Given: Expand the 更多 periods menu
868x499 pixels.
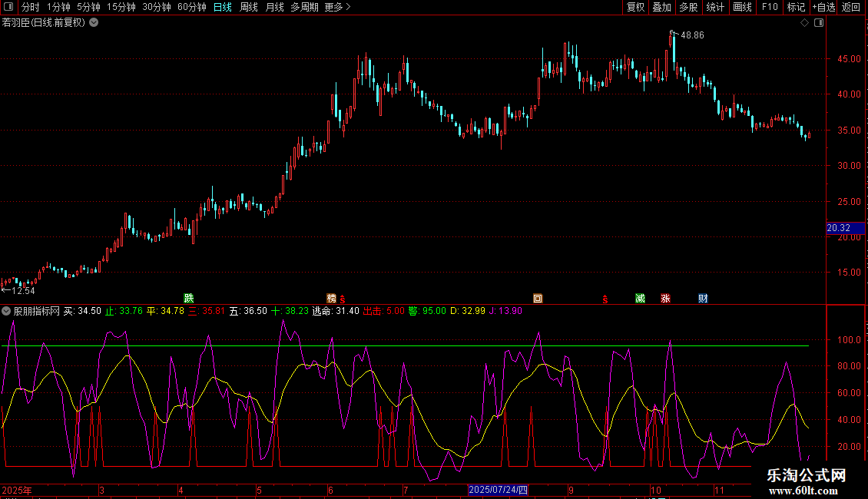Looking at the screenshot, I should [x=337, y=8].
